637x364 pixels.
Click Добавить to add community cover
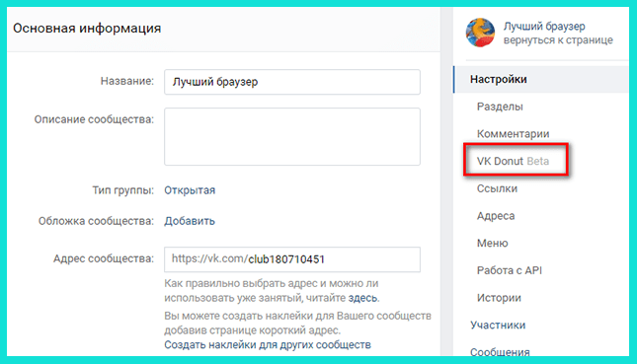coord(190,221)
